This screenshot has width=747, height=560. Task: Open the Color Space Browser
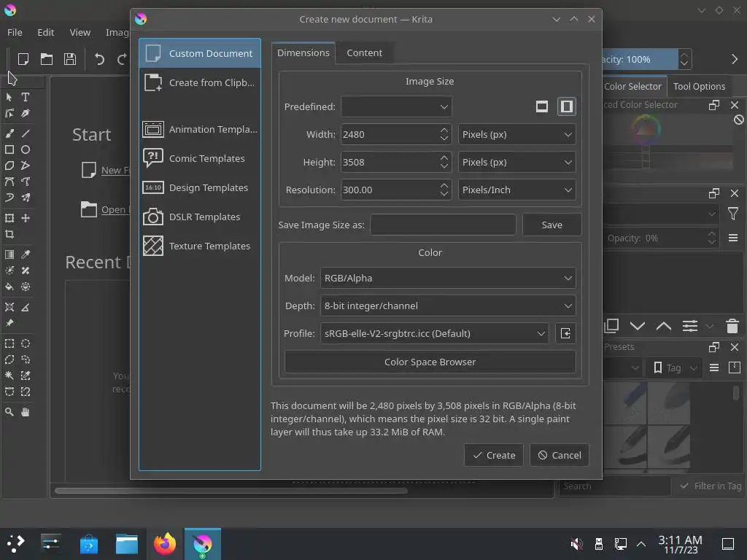point(430,362)
